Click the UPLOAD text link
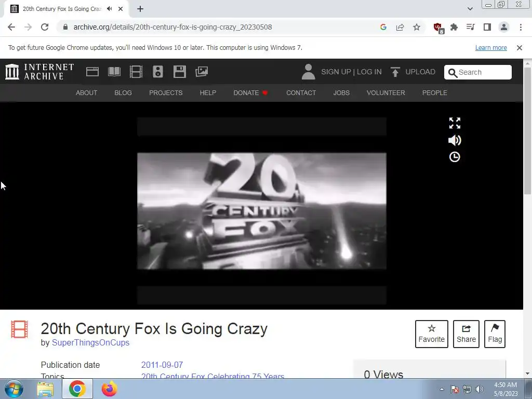Viewport: 532px width, 399px height. tap(420, 72)
